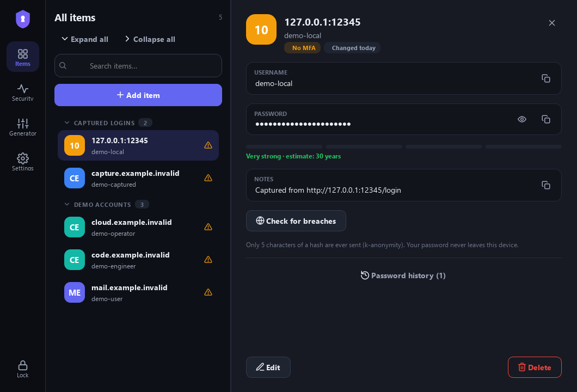Copy the username value
Viewport: 577px width, 392px height.
546,78
